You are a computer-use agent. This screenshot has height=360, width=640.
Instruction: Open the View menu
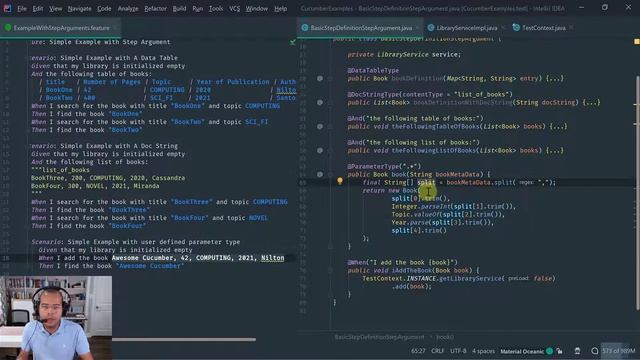[56, 9]
